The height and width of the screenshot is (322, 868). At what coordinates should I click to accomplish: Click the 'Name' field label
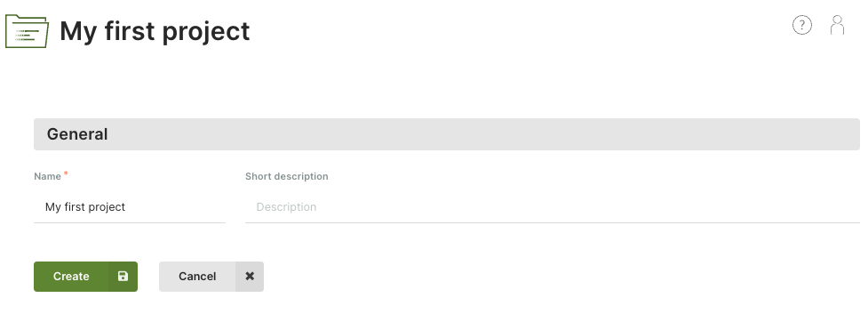click(x=48, y=176)
